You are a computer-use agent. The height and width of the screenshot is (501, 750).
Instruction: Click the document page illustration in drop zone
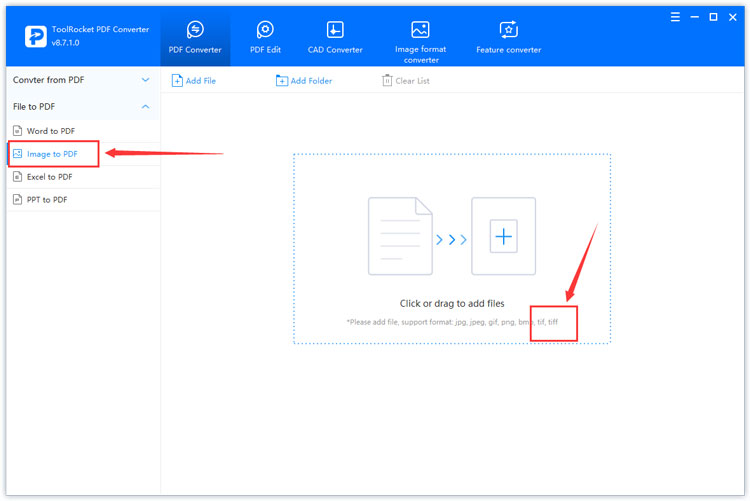[400, 236]
